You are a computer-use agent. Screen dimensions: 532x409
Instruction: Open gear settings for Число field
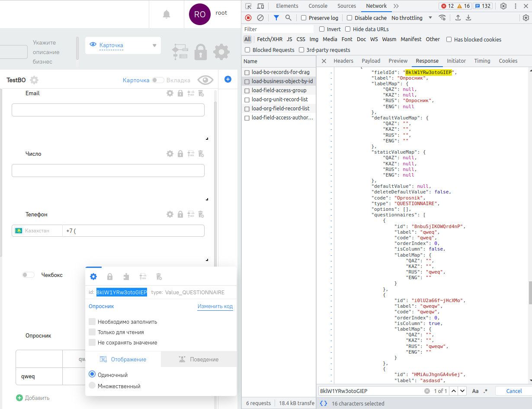(x=170, y=154)
